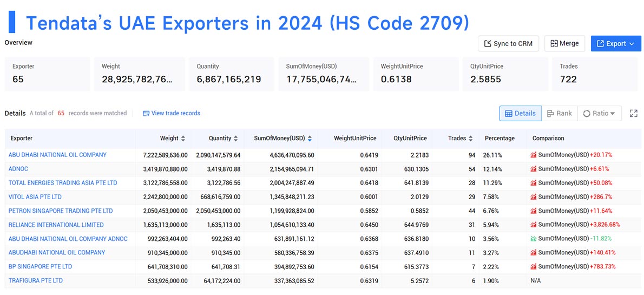Screen dimensions: 644x295
Task: Switch to the Details view tab
Action: tap(521, 113)
